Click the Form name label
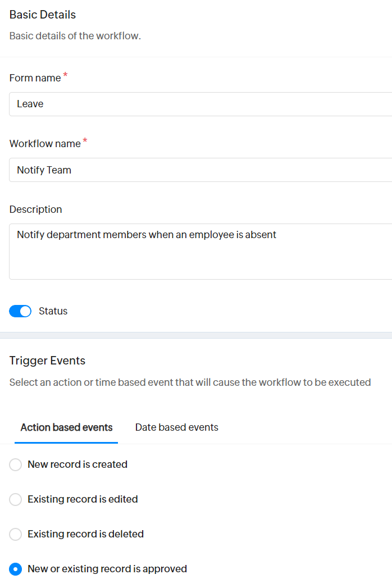The height and width of the screenshot is (579, 392). [x=35, y=78]
